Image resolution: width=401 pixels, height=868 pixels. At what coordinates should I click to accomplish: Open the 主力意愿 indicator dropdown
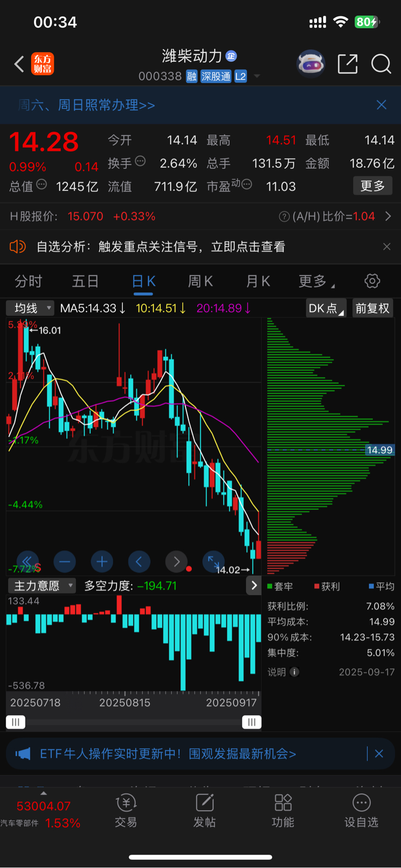coord(42,586)
